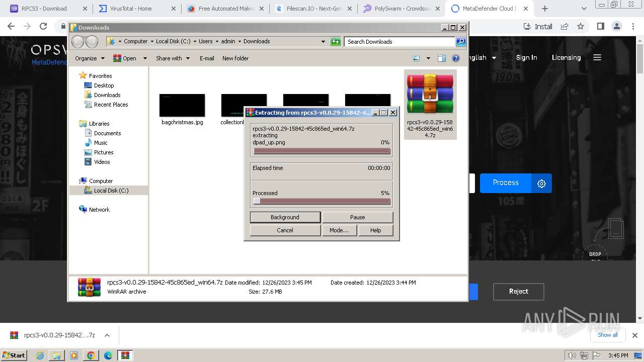
Task: Click E-mail in toolbar
Action: (207, 58)
